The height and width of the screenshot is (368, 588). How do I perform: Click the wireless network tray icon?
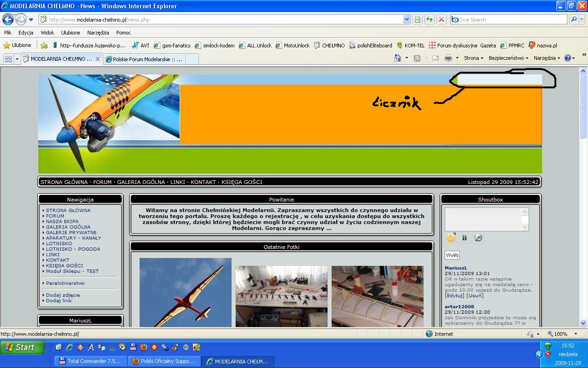[548, 345]
